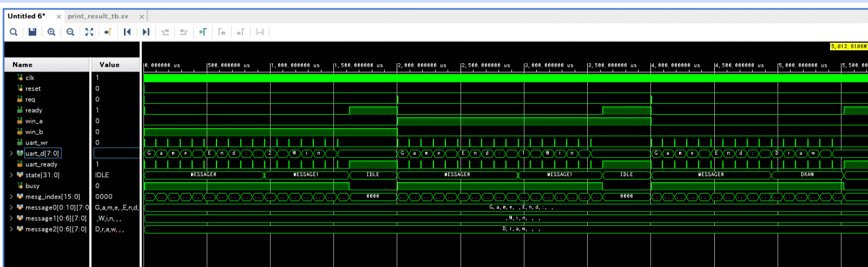Click the Value column header
The width and height of the screenshot is (868, 267).
point(109,65)
